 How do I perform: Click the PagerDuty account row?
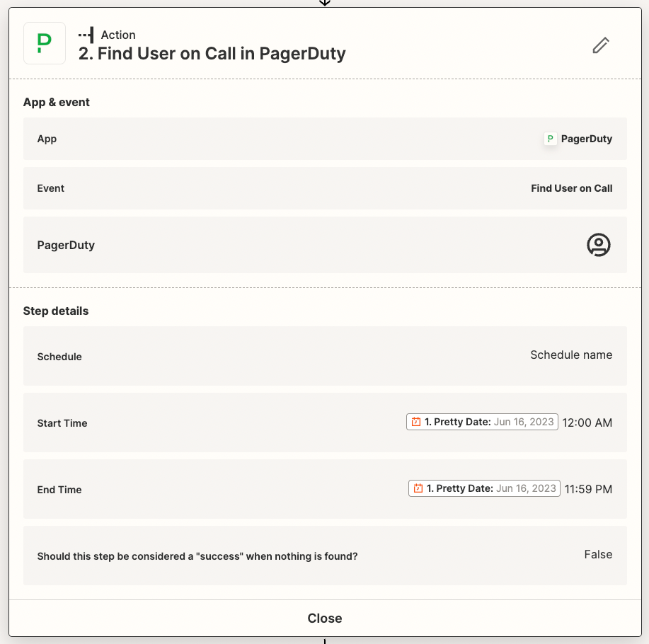325,245
